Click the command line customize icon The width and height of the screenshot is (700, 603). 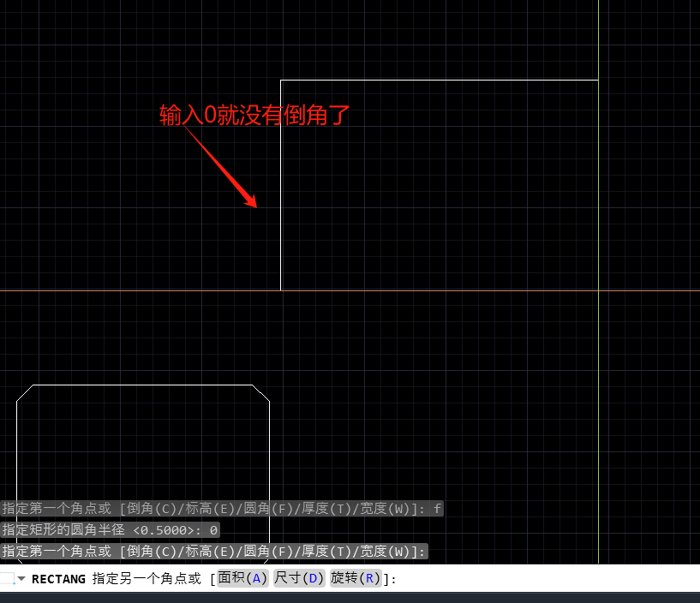8,579
